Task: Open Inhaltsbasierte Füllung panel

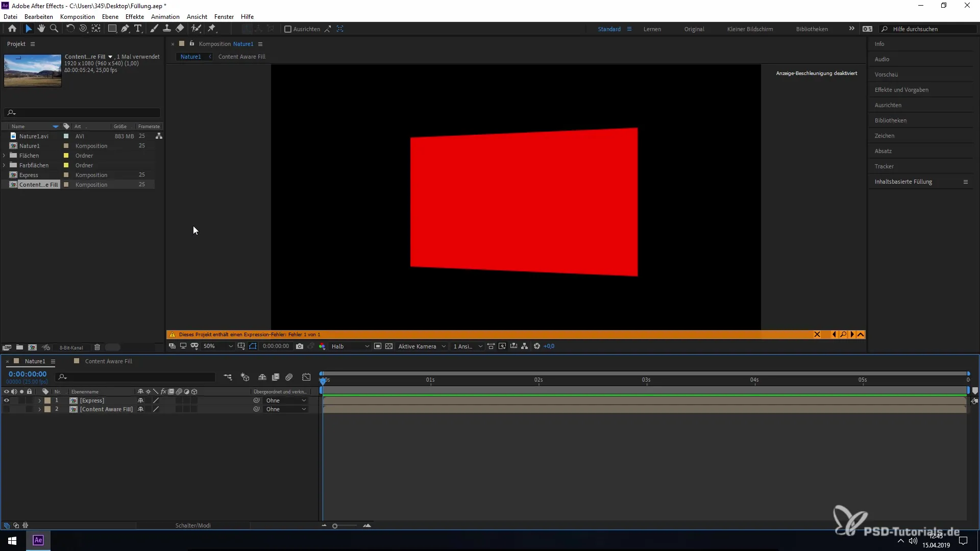Action: pos(903,182)
